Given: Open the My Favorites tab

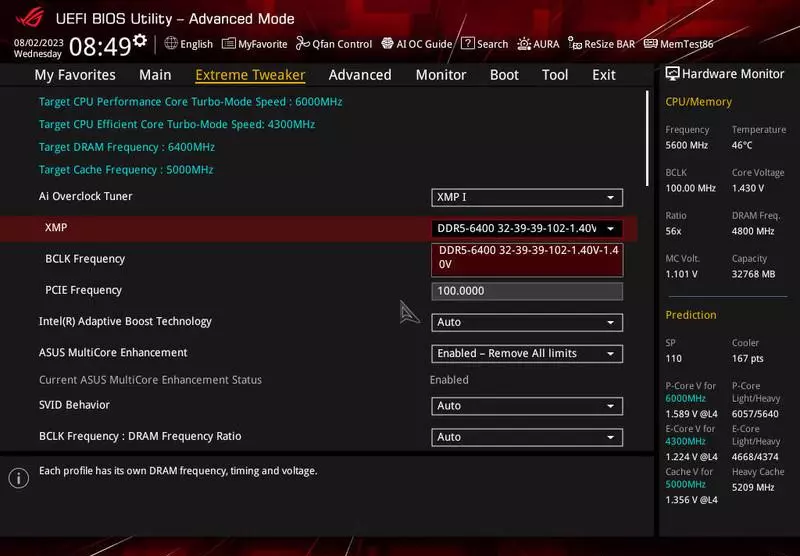Looking at the screenshot, I should (75, 75).
